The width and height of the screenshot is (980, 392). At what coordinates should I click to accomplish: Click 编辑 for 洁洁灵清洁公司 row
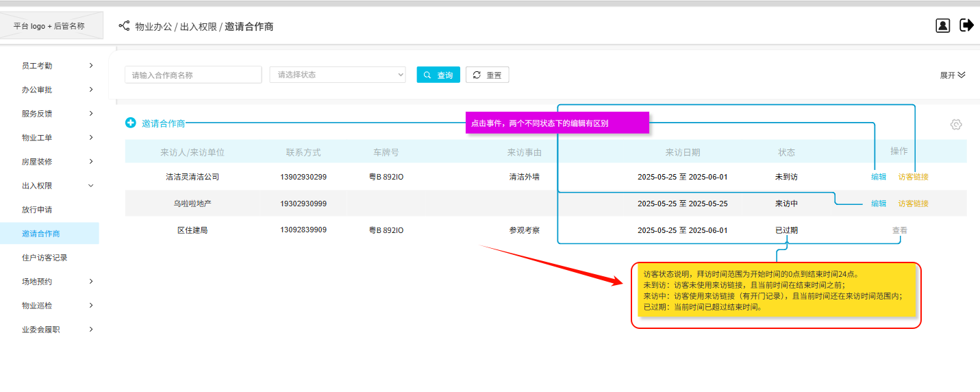click(x=879, y=177)
